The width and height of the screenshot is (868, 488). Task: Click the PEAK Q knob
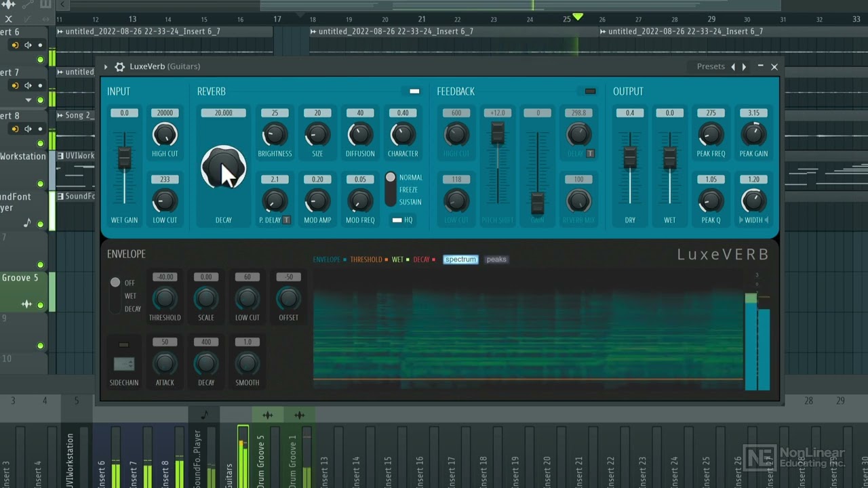pyautogui.click(x=711, y=201)
